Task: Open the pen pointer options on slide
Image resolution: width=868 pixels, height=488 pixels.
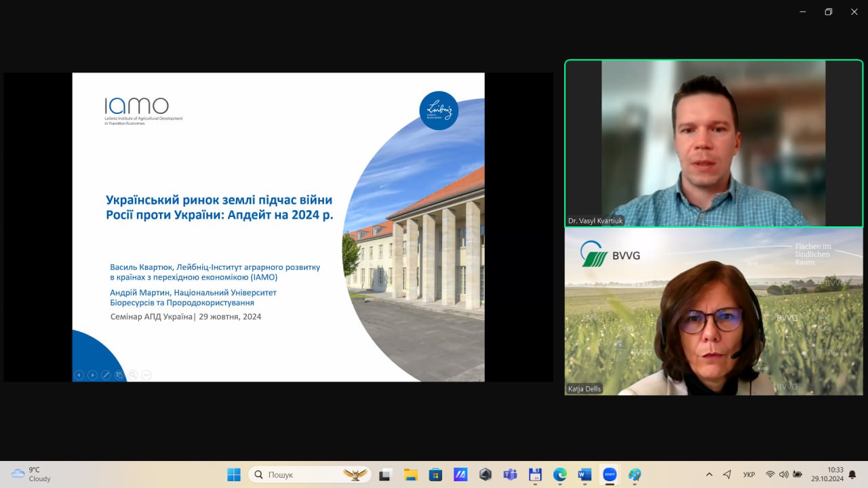Action: pyautogui.click(x=106, y=375)
